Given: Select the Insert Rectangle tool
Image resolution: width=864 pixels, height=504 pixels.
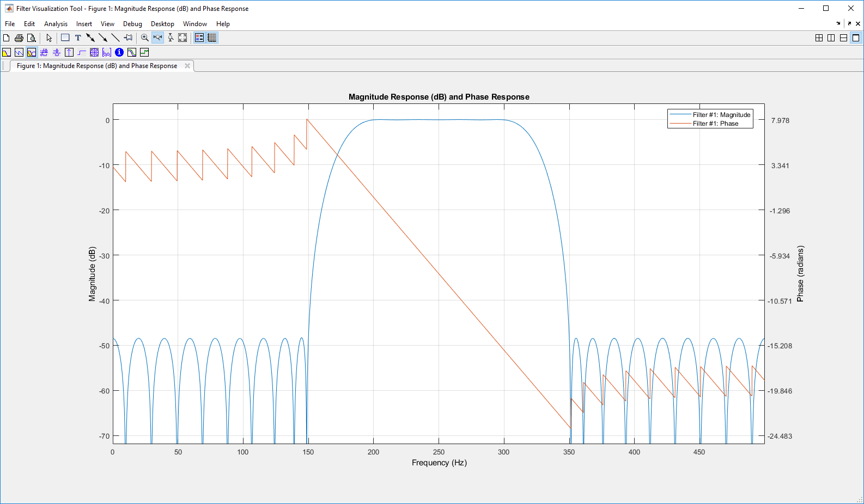Looking at the screenshot, I should pos(65,38).
